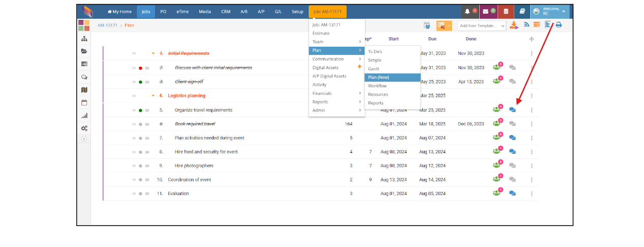
Task: Collapse the left sidebar chevron button
Action: point(84,139)
